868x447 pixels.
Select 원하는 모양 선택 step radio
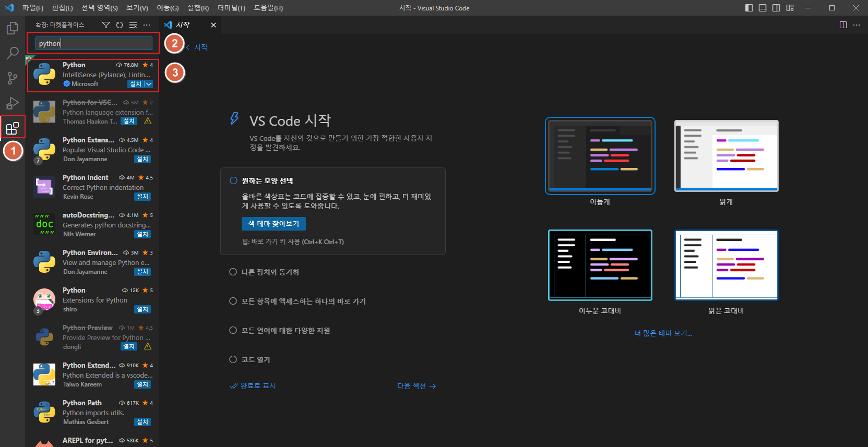coord(233,180)
